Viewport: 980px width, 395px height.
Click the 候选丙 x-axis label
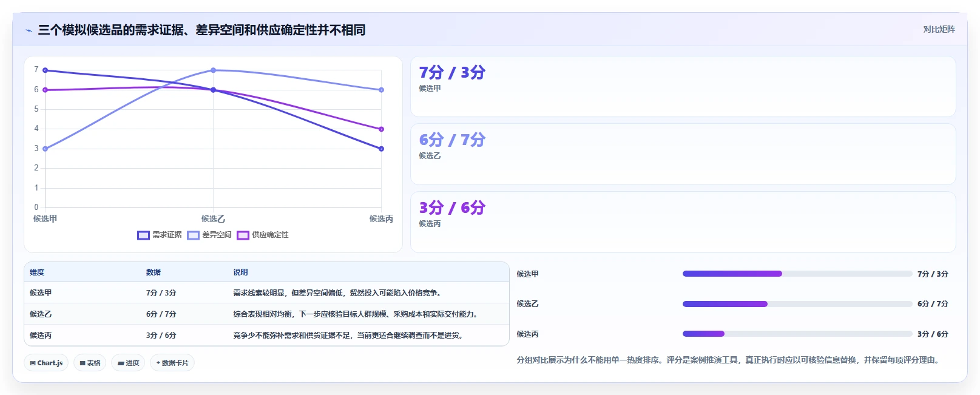(381, 219)
